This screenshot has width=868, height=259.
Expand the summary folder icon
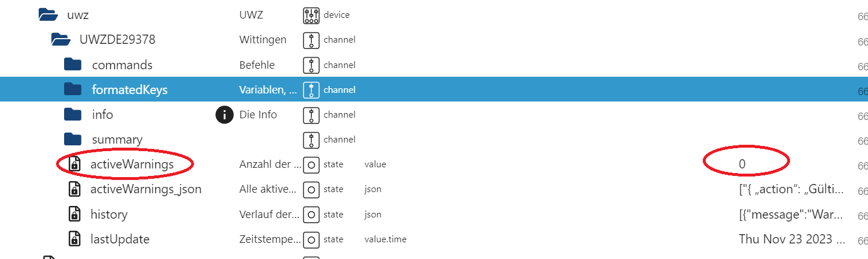[x=72, y=139]
